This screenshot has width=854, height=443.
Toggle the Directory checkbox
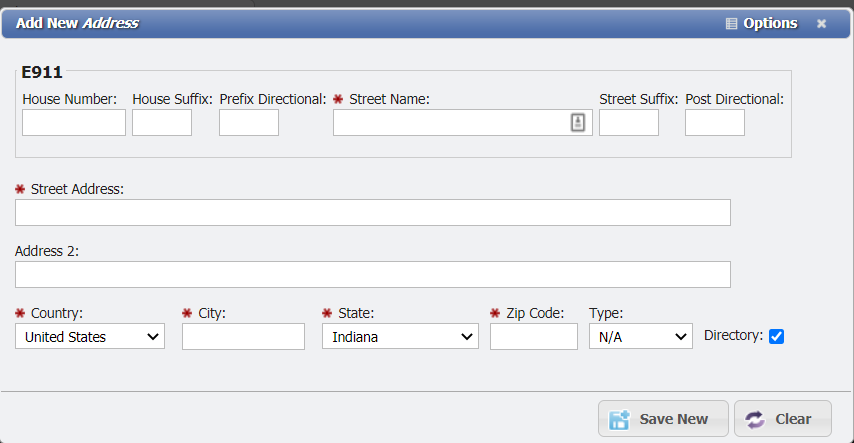[776, 337]
